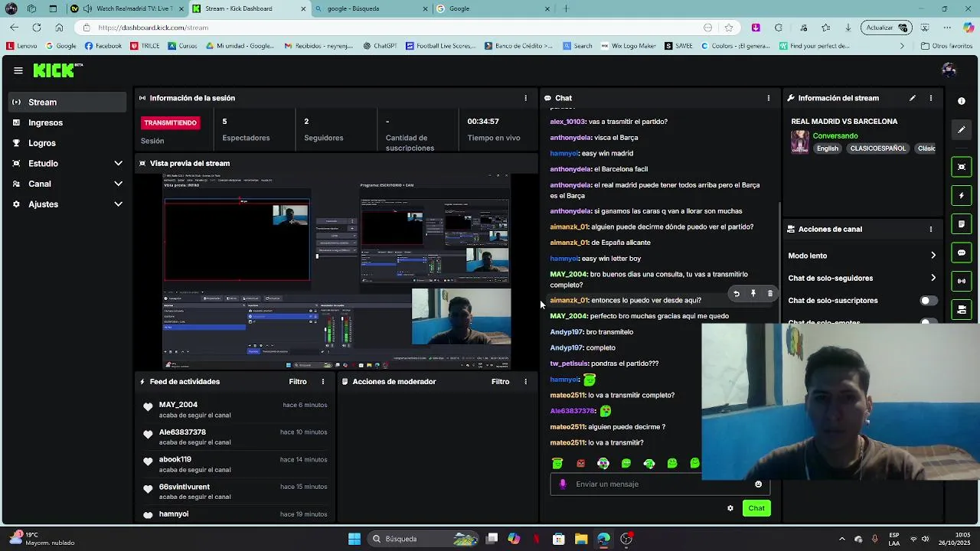Pin the hovered aimanzk_01 message
Image resolution: width=980 pixels, height=551 pixels.
click(753, 294)
